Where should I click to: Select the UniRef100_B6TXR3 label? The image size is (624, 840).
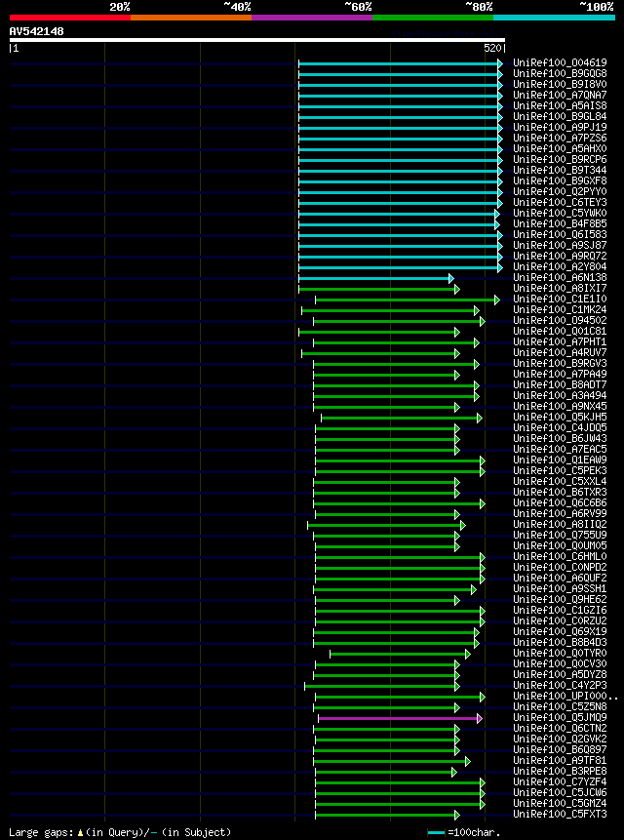[x=560, y=492]
